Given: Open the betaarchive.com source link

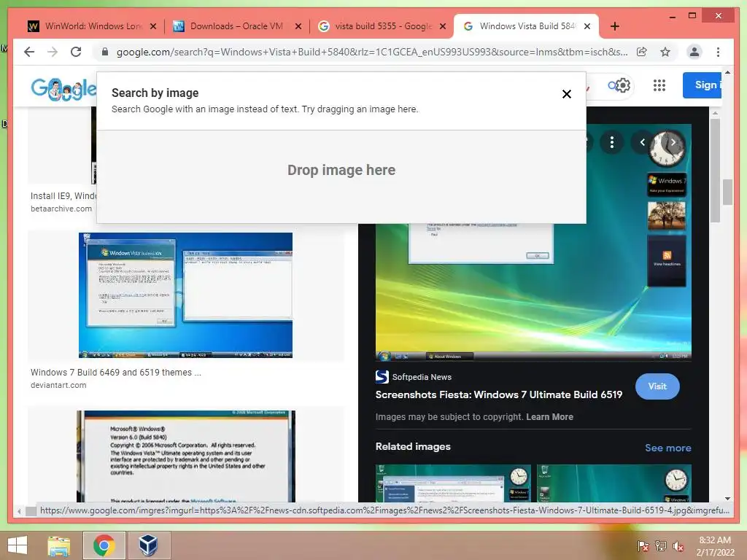Looking at the screenshot, I should [x=61, y=209].
